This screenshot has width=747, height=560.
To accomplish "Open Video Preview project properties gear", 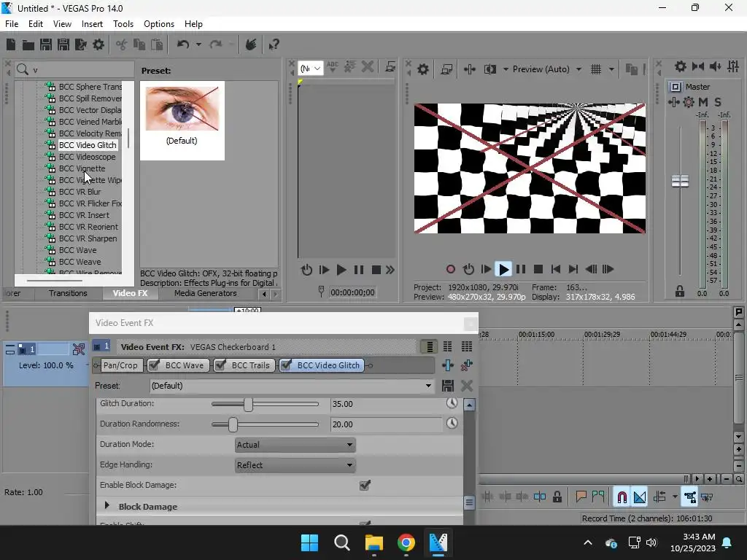I will [423, 69].
